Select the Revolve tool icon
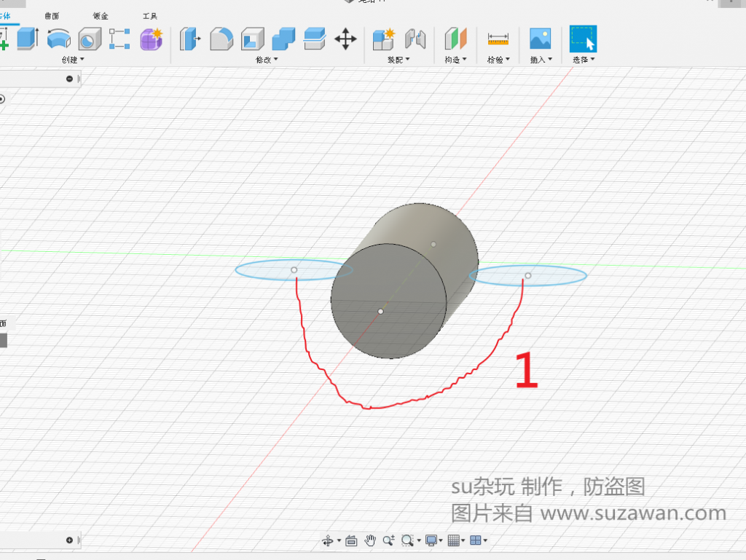Screen dimensions: 746x560 (59, 39)
